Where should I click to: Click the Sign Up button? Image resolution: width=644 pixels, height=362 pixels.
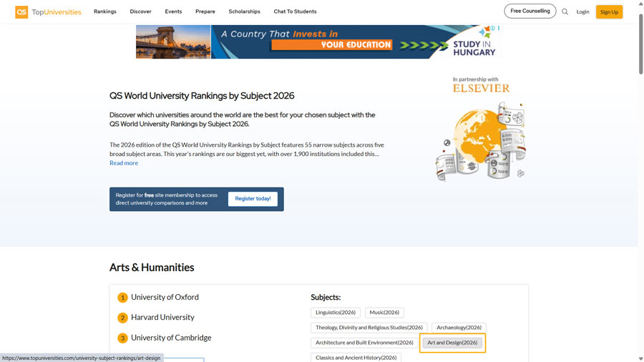click(x=609, y=12)
